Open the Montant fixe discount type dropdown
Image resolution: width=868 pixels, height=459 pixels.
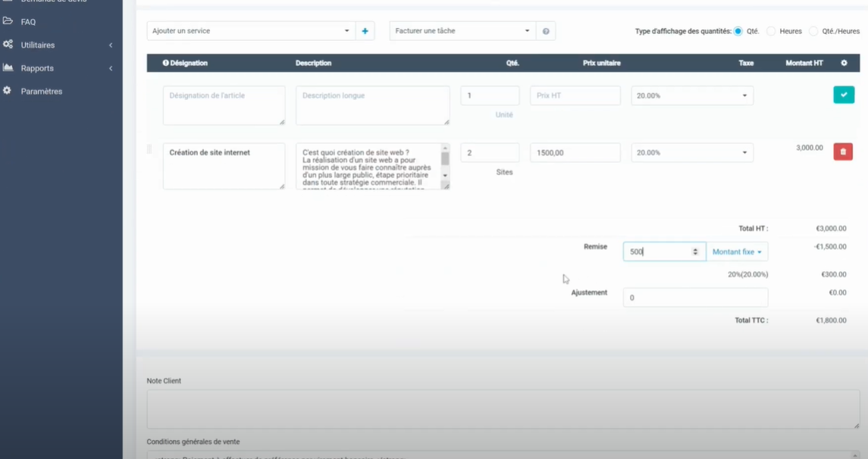tap(737, 251)
